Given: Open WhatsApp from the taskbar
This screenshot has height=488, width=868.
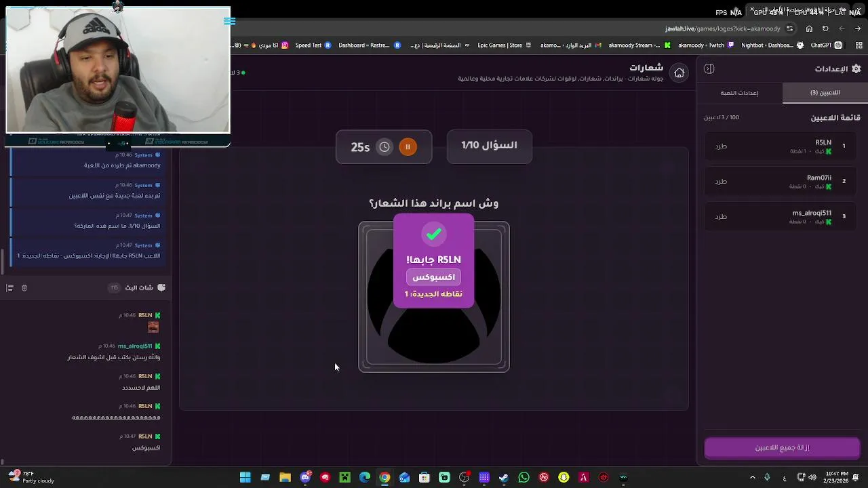Looking at the screenshot, I should point(524,478).
